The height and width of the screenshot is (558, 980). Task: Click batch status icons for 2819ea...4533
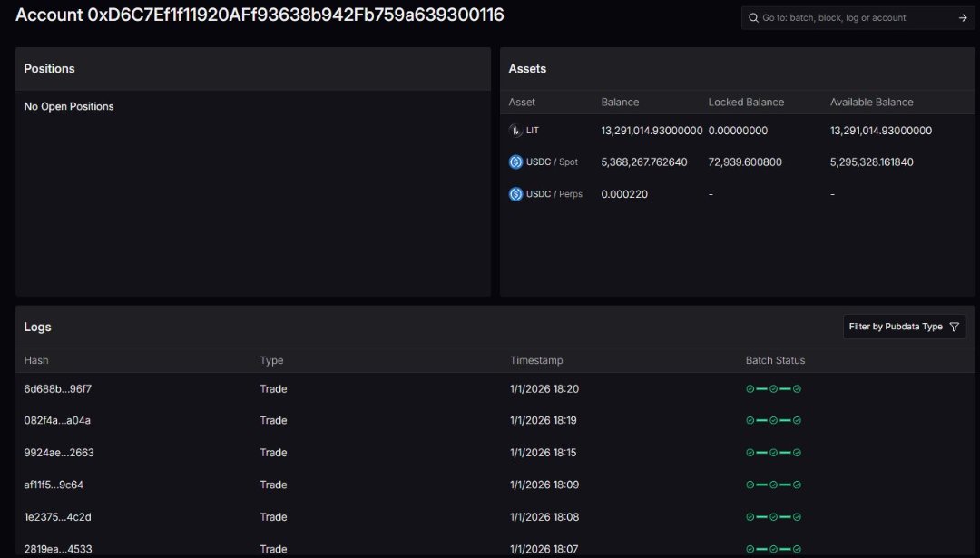pos(774,549)
